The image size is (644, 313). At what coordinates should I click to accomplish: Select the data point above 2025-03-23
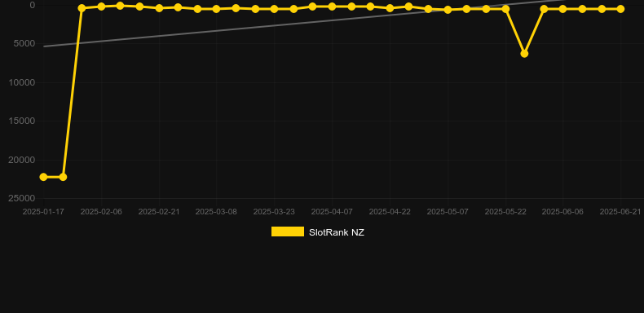click(x=275, y=9)
